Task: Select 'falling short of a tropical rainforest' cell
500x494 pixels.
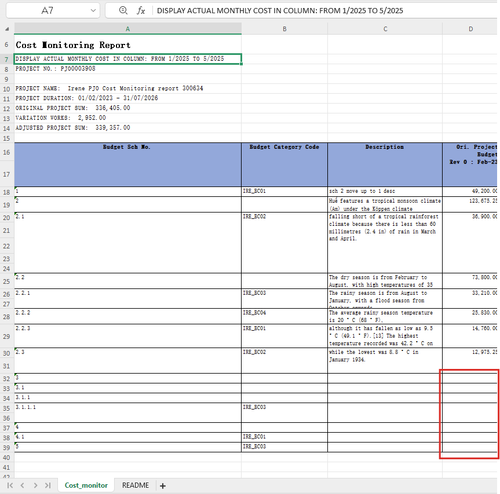Action: coord(385,243)
